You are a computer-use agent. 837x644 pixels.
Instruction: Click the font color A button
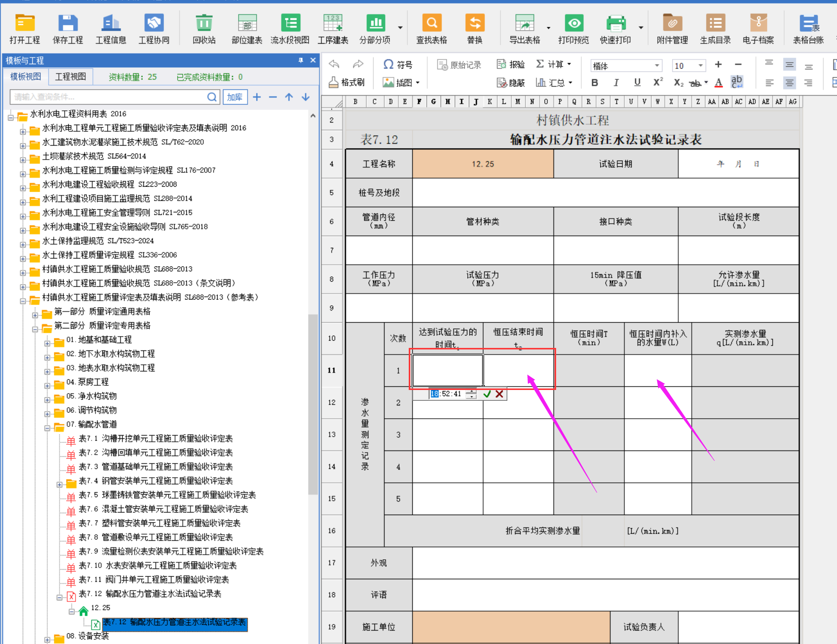click(718, 83)
